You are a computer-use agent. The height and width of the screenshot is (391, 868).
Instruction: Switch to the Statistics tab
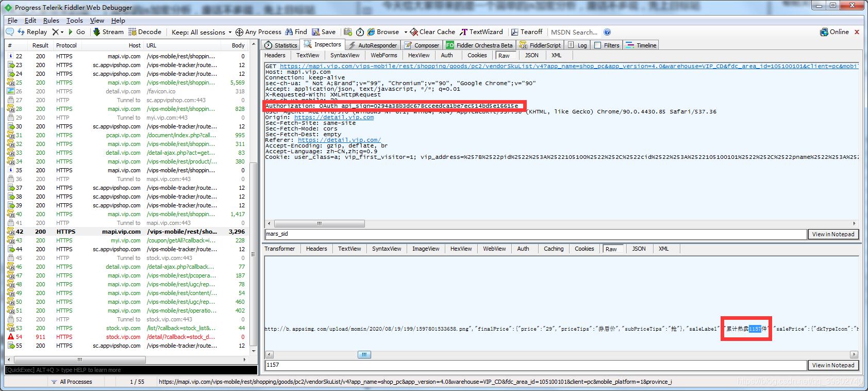[x=281, y=45]
